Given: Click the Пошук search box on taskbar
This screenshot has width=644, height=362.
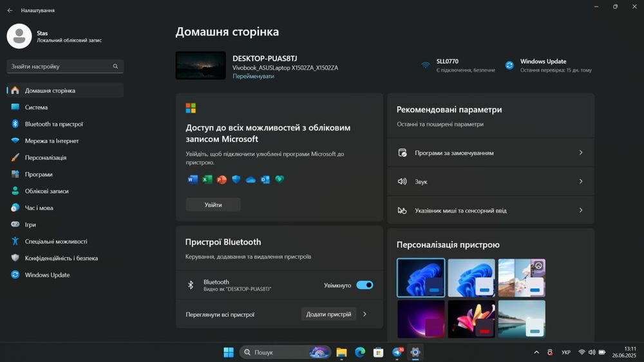Looking at the screenshot, I should click(x=285, y=352).
